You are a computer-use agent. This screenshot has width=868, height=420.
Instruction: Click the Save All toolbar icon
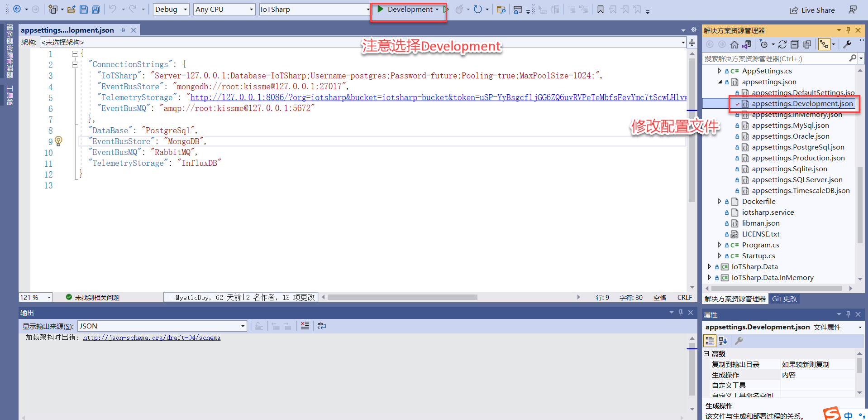click(x=95, y=10)
